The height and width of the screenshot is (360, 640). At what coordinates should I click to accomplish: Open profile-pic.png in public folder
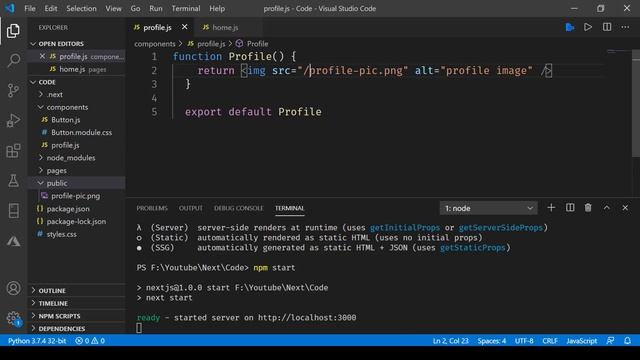coord(76,196)
